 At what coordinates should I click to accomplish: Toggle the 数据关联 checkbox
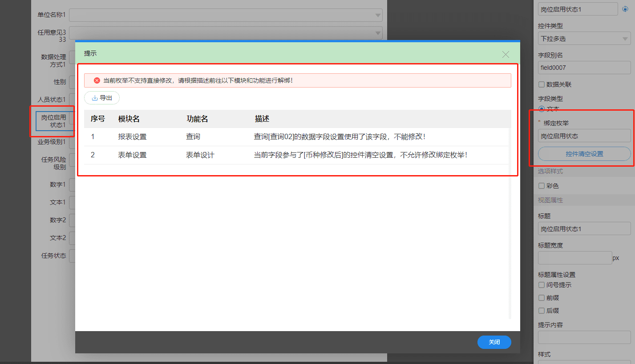point(542,84)
